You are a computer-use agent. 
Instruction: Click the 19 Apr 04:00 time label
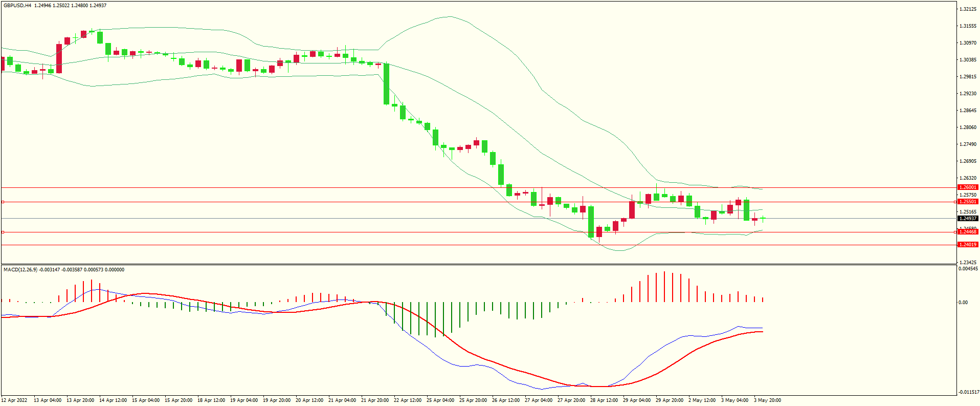[244, 400]
